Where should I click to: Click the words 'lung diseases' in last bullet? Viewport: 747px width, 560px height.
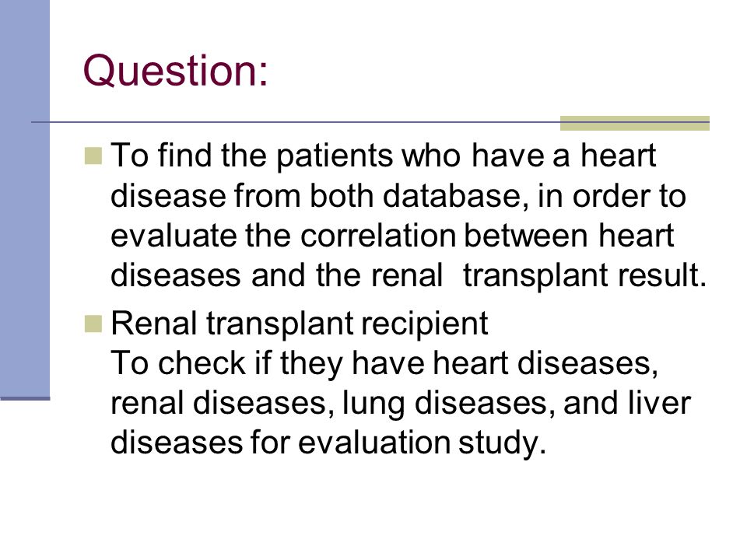(448, 404)
